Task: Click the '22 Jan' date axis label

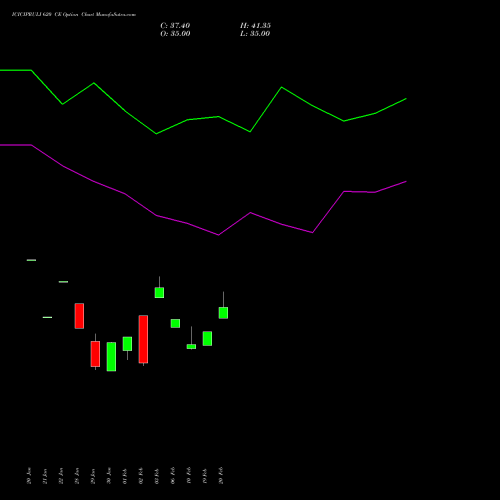Action: click(x=61, y=476)
